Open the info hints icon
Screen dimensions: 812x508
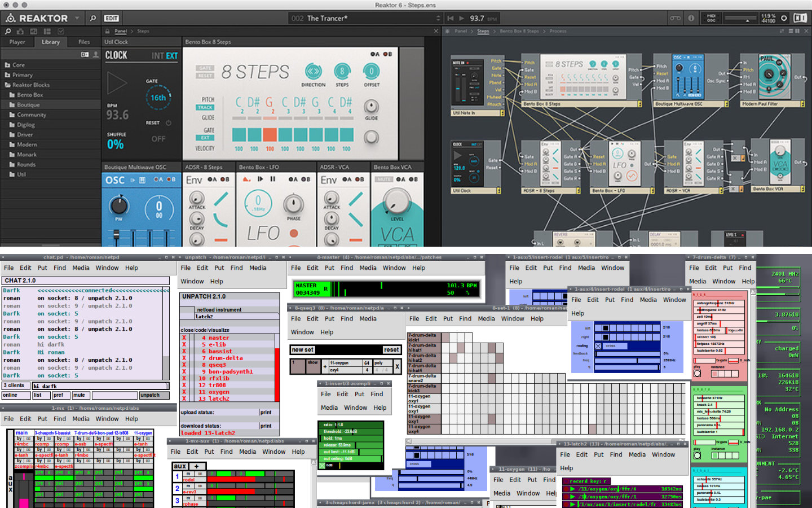point(691,18)
